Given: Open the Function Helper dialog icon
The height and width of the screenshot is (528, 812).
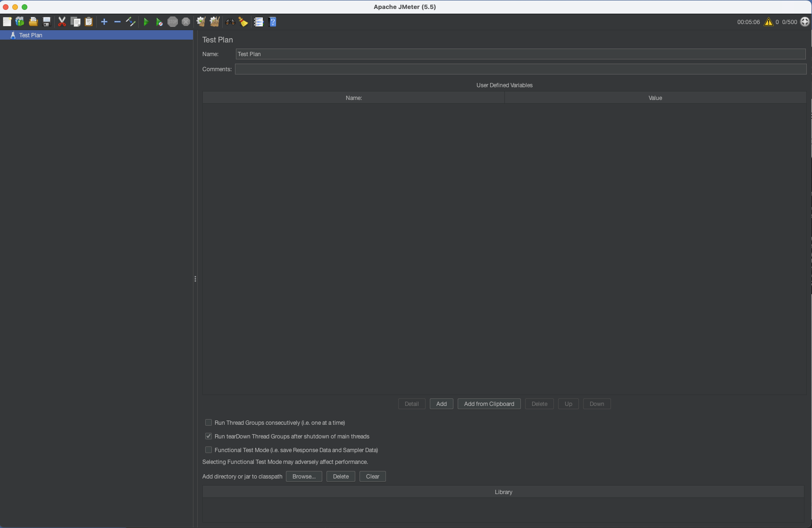Looking at the screenshot, I should (x=259, y=22).
